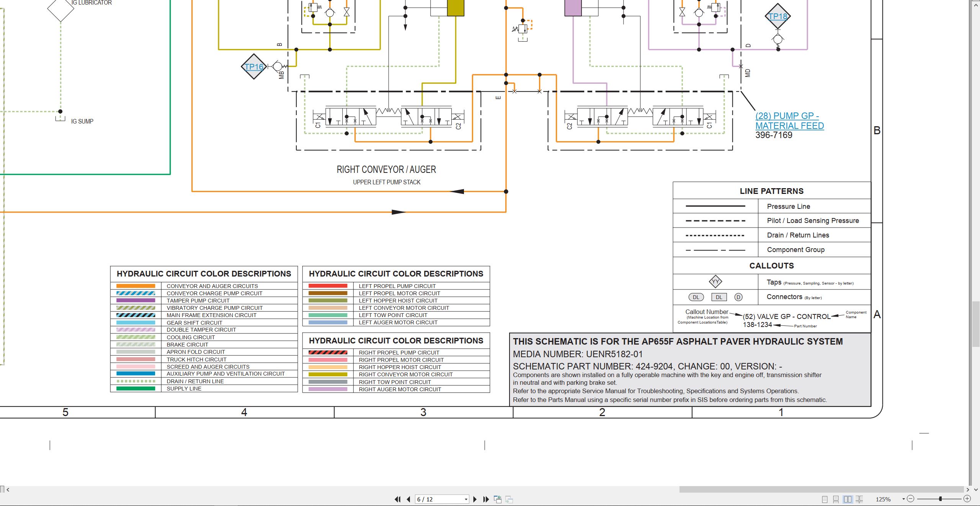Click the zoom slider handle

[x=940, y=499]
